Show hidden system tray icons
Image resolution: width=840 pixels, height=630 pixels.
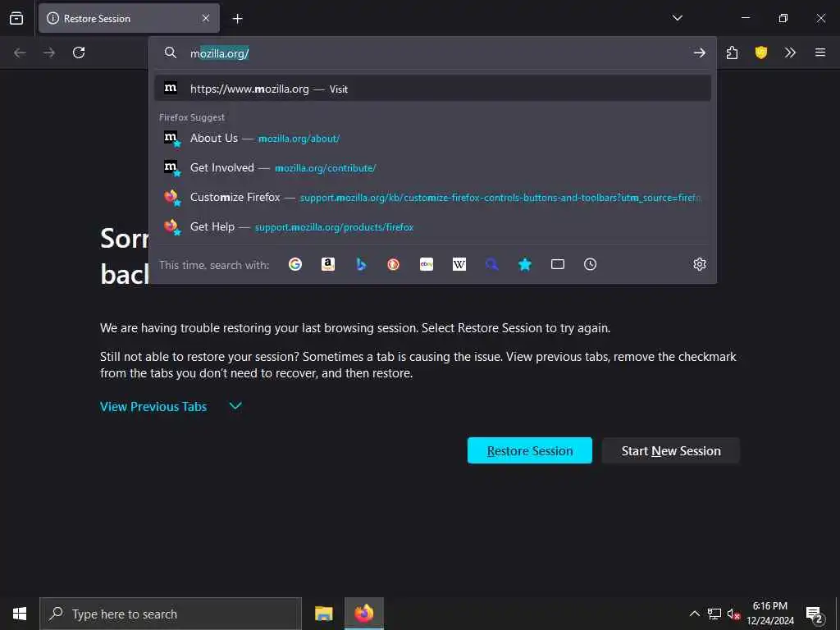tap(694, 614)
